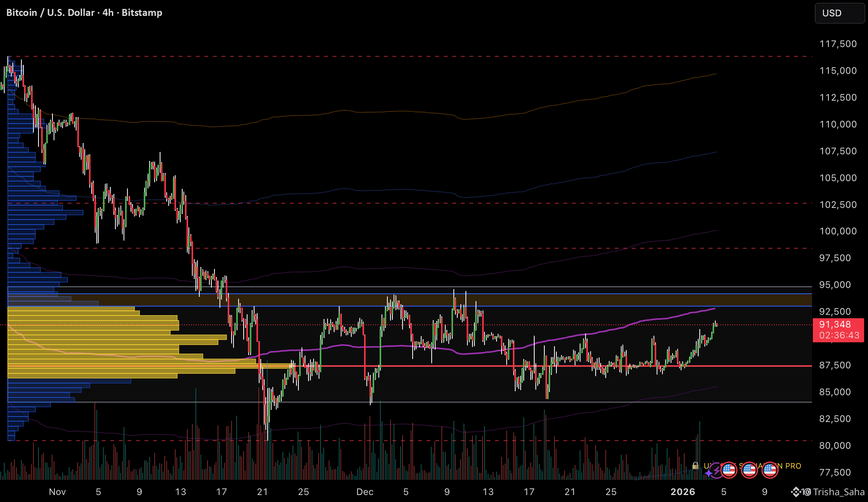Click the Binance logo watermark icon
868x502 pixels.
coord(795,492)
